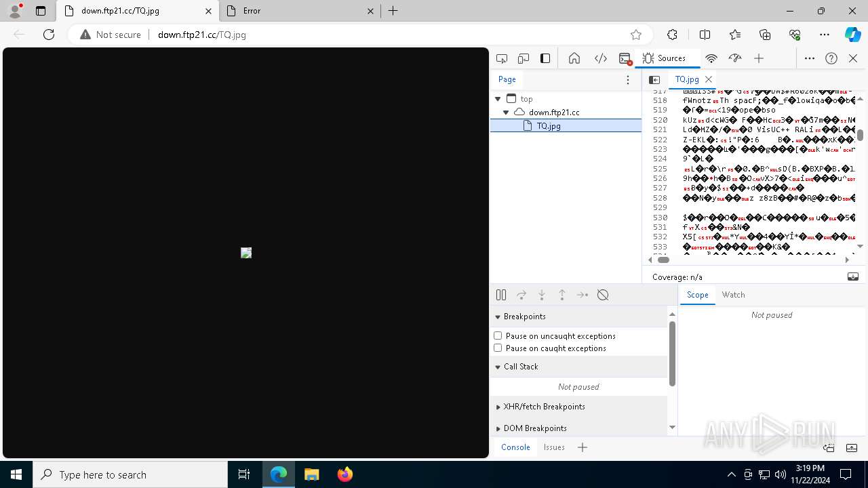
Task: Enable Pause on caught exceptions
Action: pos(498,348)
